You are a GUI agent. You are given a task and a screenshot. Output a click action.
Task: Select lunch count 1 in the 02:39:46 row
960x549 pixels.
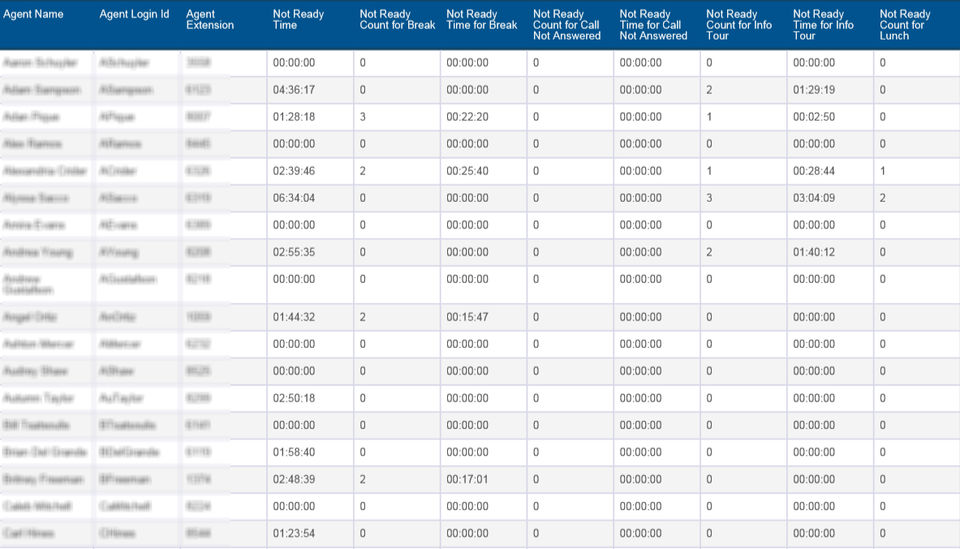(x=882, y=171)
